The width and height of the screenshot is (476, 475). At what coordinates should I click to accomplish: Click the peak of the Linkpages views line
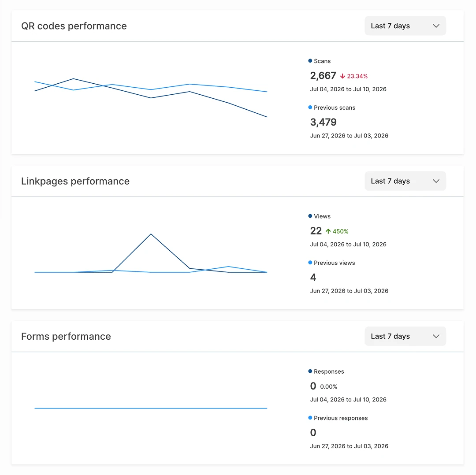coord(151,234)
